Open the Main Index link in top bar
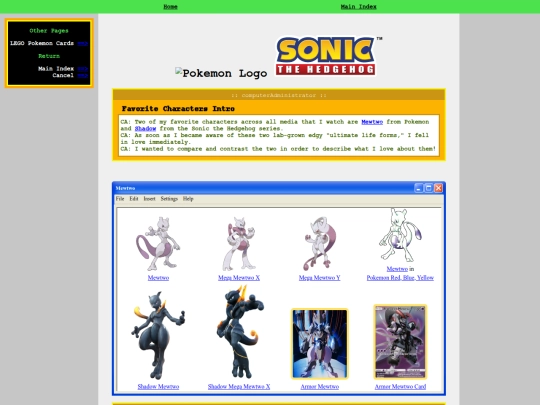Screen dimensions: 540x405 pyautogui.click(x=358, y=7)
